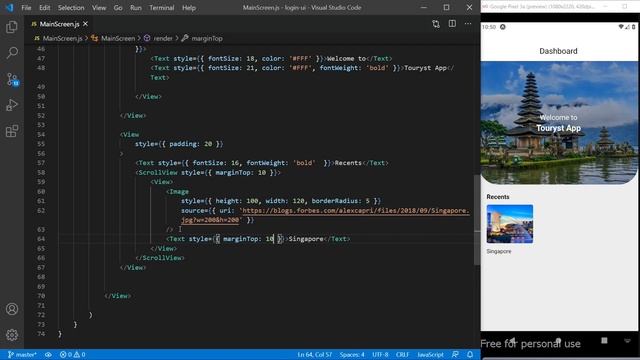
Task: Open the Selection menu
Action: point(71,8)
